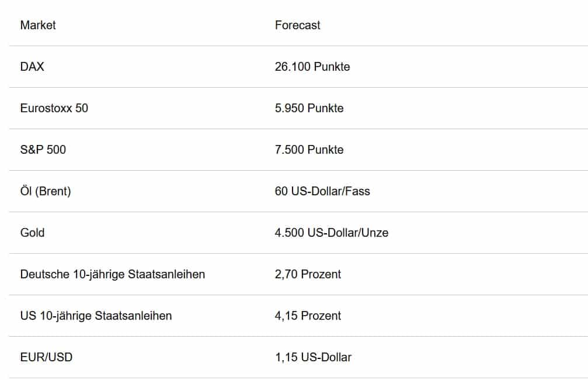The width and height of the screenshot is (588, 380).
Task: Click the 60 US-Dollar/Fass forecast
Action: click(x=322, y=191)
